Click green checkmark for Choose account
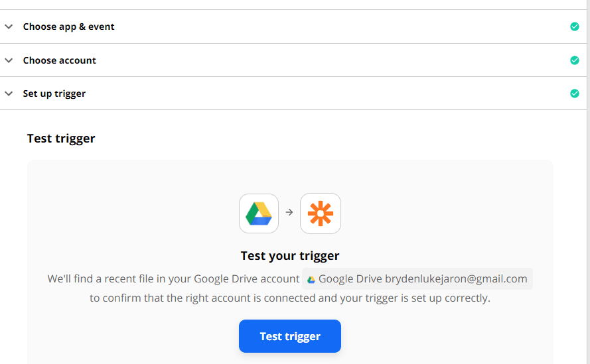The width and height of the screenshot is (590, 364). 575,60
